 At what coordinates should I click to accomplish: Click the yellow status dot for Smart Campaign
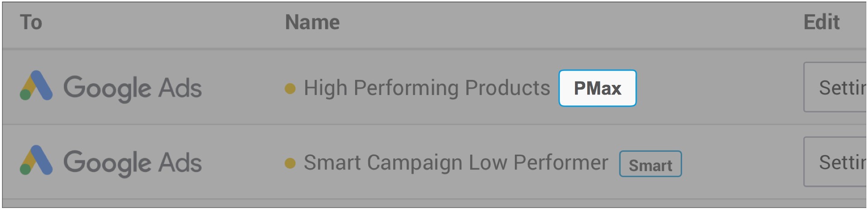point(290,163)
